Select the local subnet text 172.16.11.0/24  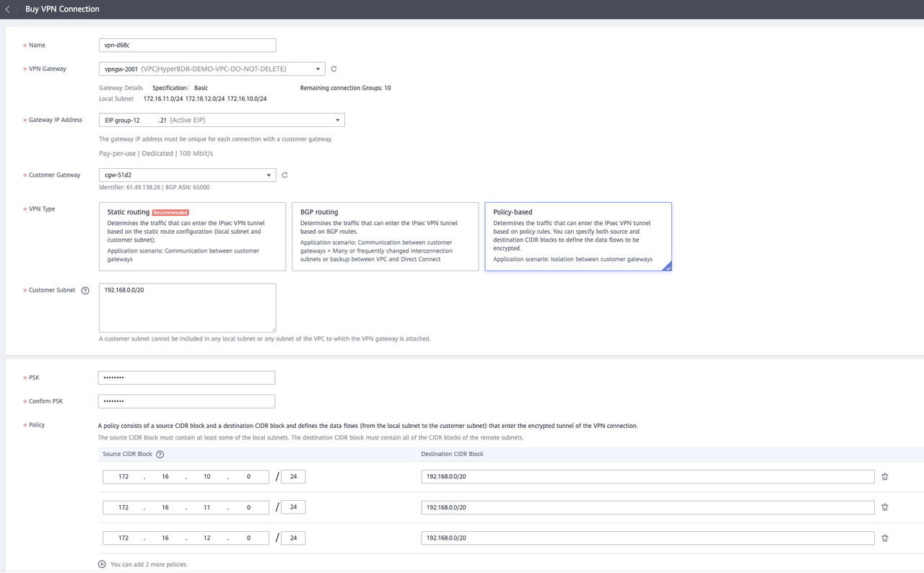163,99
